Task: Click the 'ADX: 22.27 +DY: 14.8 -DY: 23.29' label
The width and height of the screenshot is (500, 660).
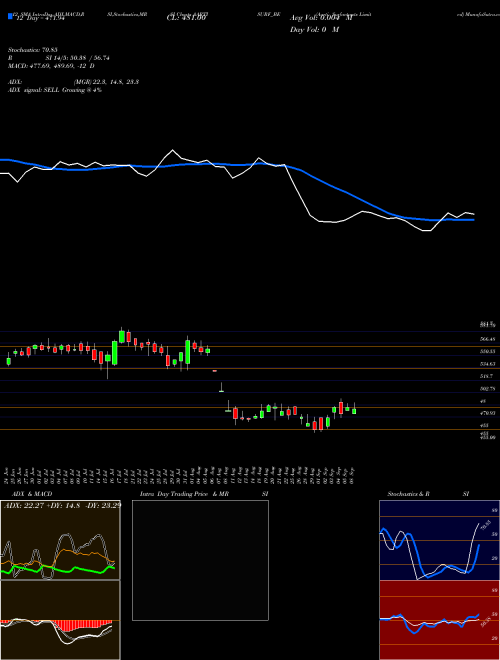Action: pos(62,505)
